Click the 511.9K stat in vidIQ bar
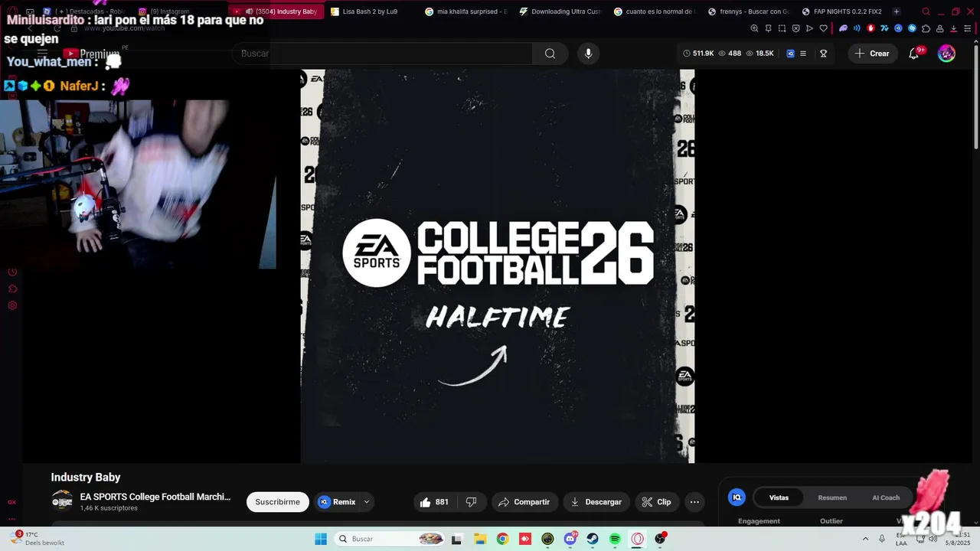The width and height of the screenshot is (980, 551). tap(698, 54)
